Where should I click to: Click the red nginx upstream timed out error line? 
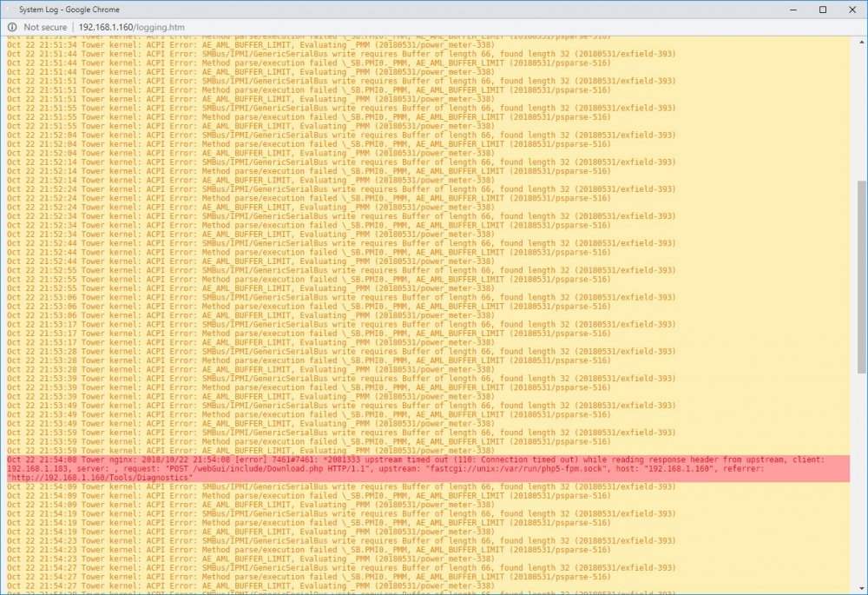pyautogui.click(x=428, y=469)
